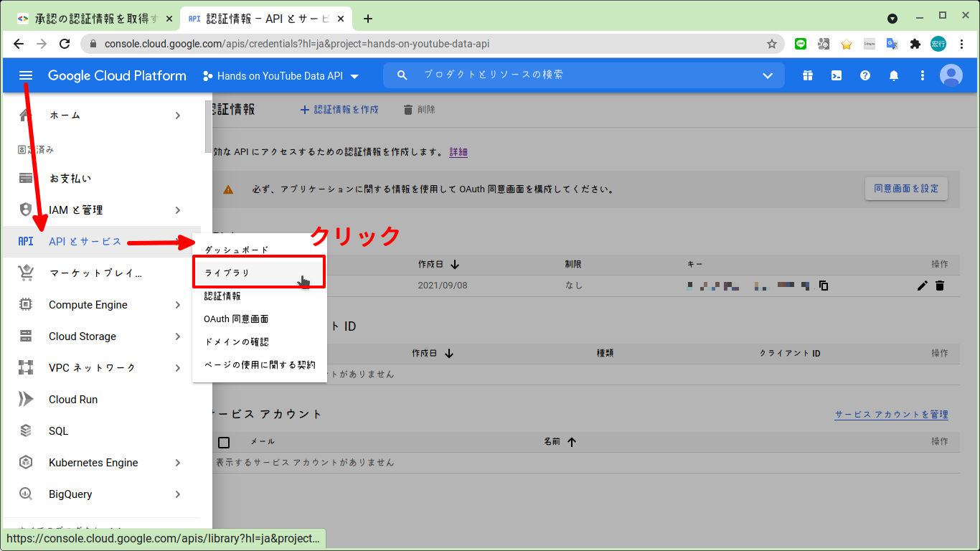
Task: Copy the API key using the copy icon
Action: tap(823, 285)
